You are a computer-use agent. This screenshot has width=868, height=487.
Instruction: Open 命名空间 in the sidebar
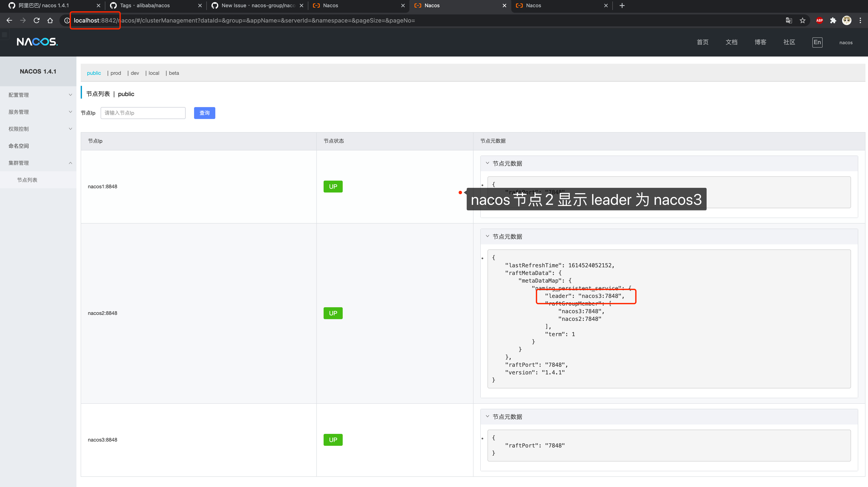19,146
